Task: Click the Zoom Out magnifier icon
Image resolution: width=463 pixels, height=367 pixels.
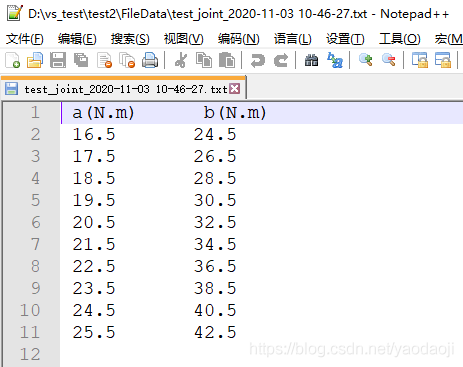Action: click(x=388, y=60)
